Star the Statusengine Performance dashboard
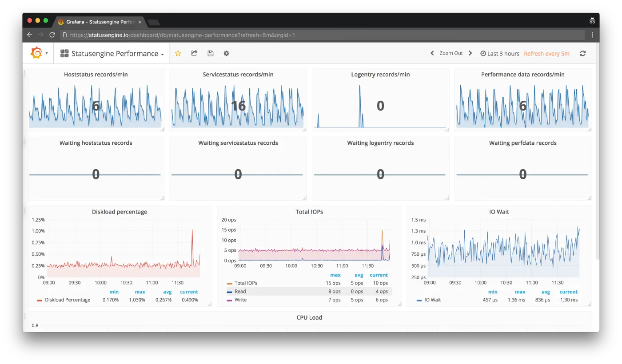The width and height of the screenshot is (622, 364). click(178, 53)
